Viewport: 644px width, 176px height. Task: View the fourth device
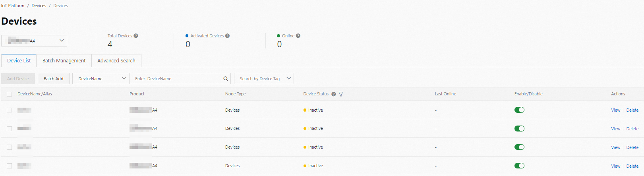[x=615, y=166]
